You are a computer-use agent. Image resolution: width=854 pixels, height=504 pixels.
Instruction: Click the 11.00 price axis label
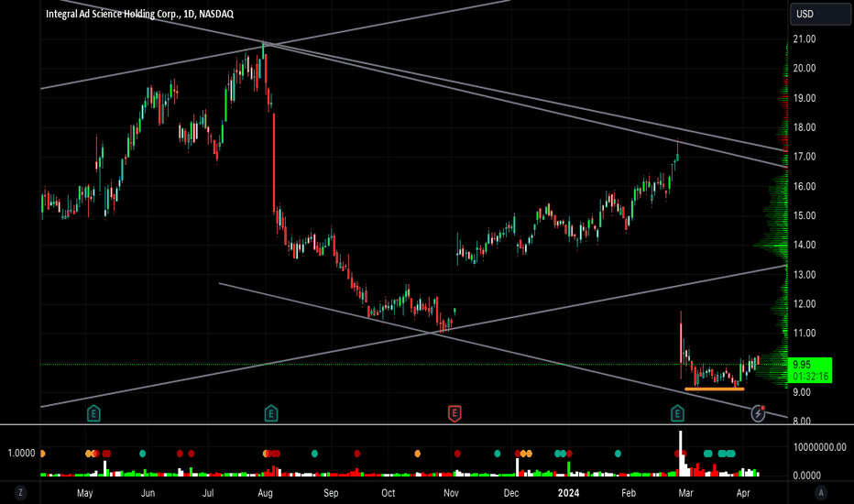(x=804, y=333)
